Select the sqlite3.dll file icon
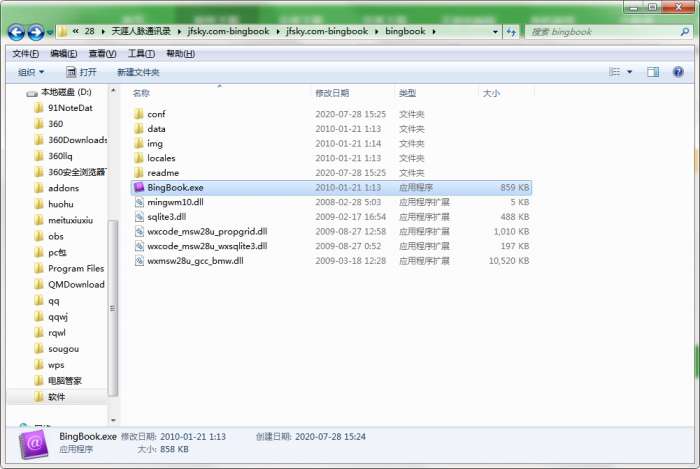 pyautogui.click(x=139, y=217)
